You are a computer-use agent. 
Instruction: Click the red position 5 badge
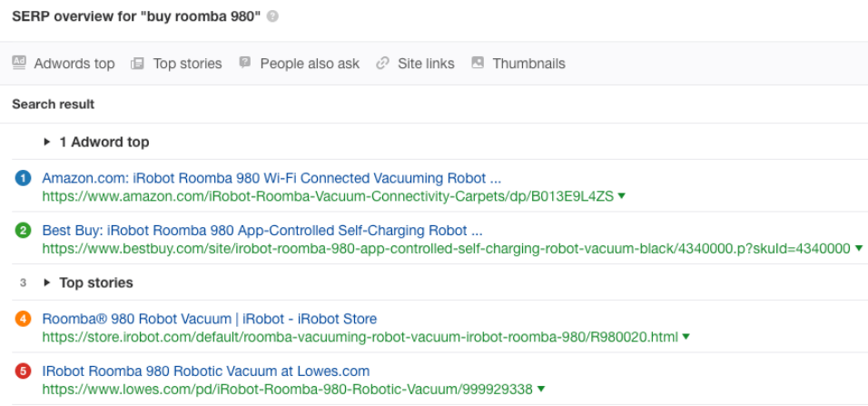click(x=23, y=371)
